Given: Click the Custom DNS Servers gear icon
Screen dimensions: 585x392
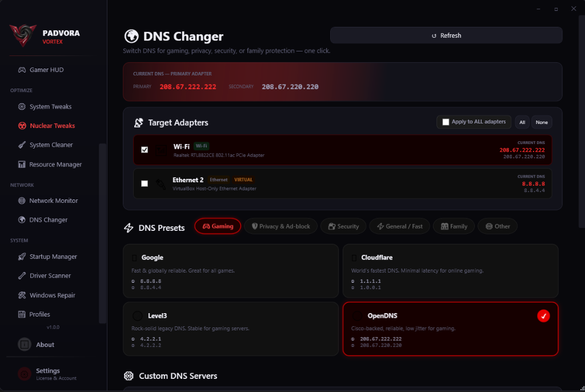Looking at the screenshot, I should coord(129,376).
